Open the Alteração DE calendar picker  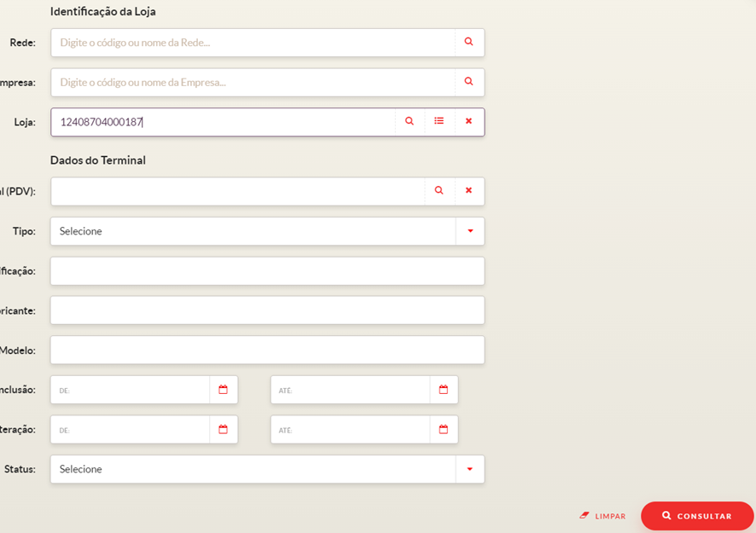[x=223, y=430]
